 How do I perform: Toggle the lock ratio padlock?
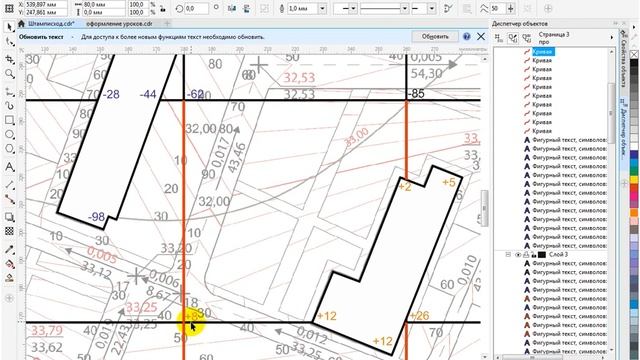pos(163,8)
